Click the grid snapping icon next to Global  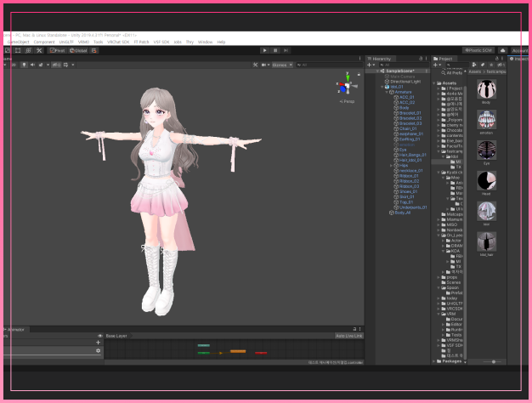94,50
